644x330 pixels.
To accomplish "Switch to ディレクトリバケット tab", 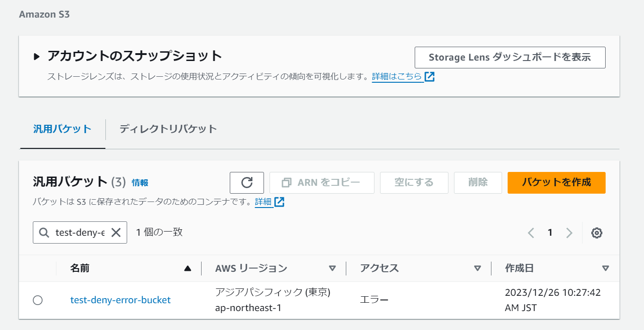I will [168, 129].
